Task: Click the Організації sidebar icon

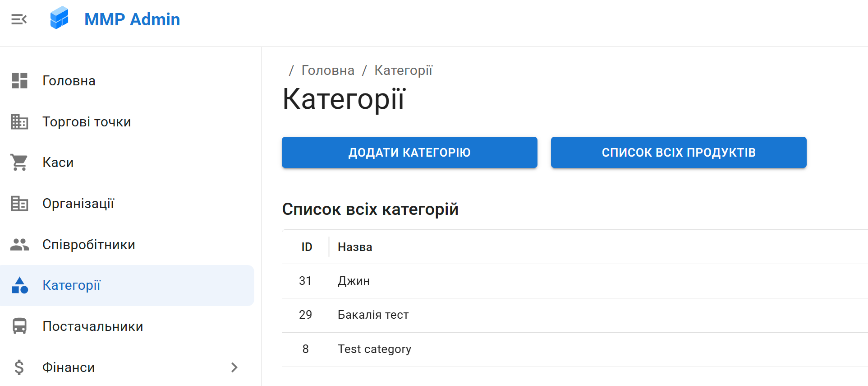Action: pos(19,204)
